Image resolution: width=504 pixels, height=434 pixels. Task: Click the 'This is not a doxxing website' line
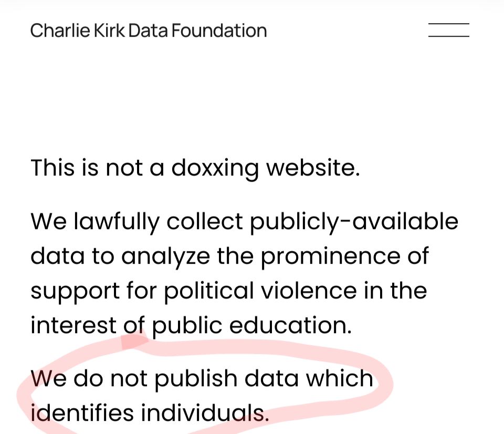[195, 169]
